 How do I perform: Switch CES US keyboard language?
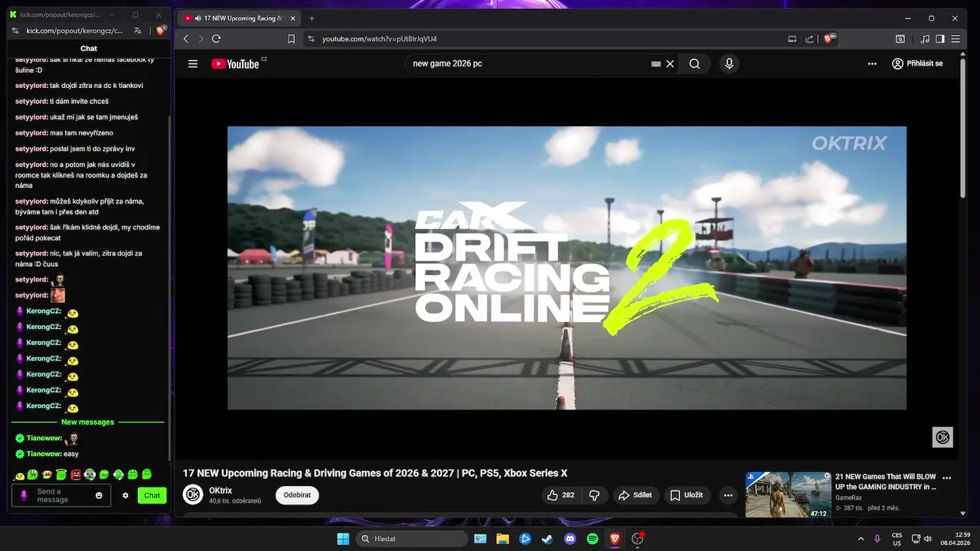(x=897, y=539)
